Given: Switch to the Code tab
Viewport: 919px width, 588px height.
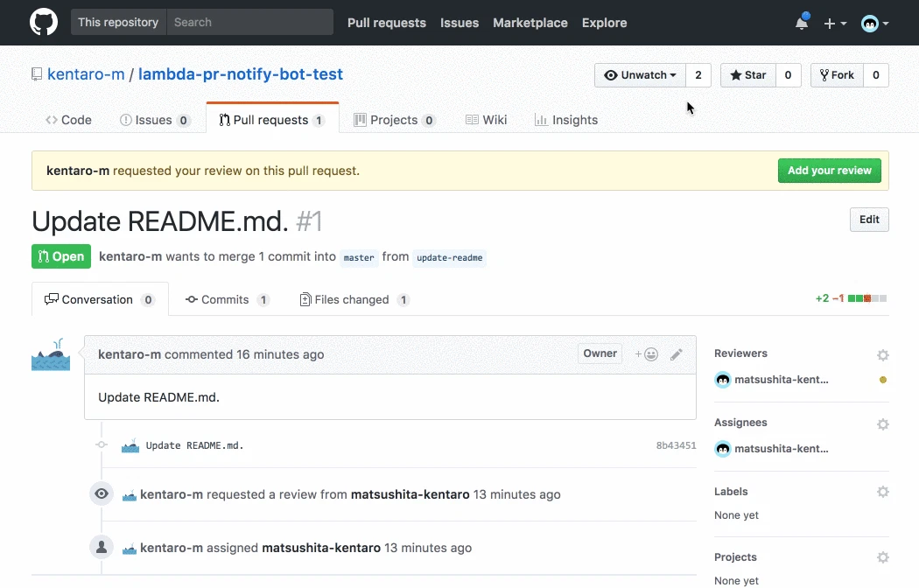Looking at the screenshot, I should [68, 120].
